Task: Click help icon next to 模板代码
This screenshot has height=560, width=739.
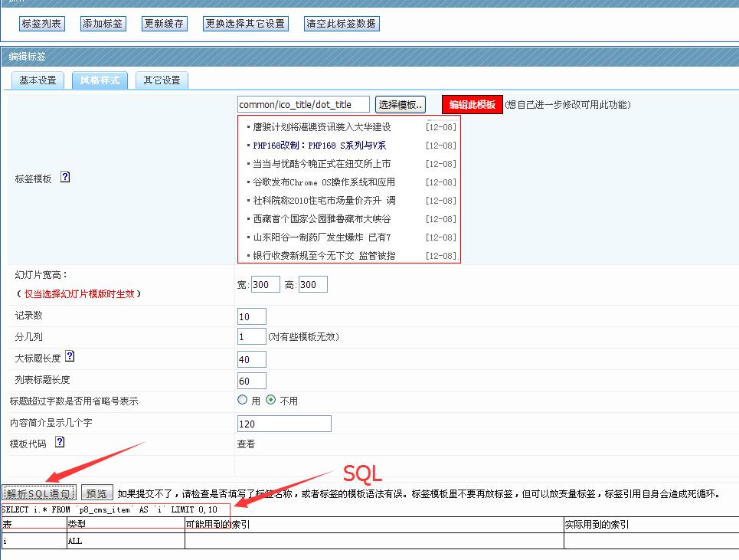Action: (x=60, y=443)
